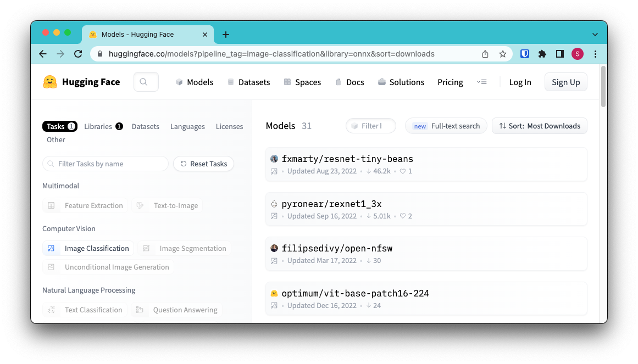Deselect the Image Classification task filter
The width and height of the screenshot is (638, 364).
click(88, 248)
